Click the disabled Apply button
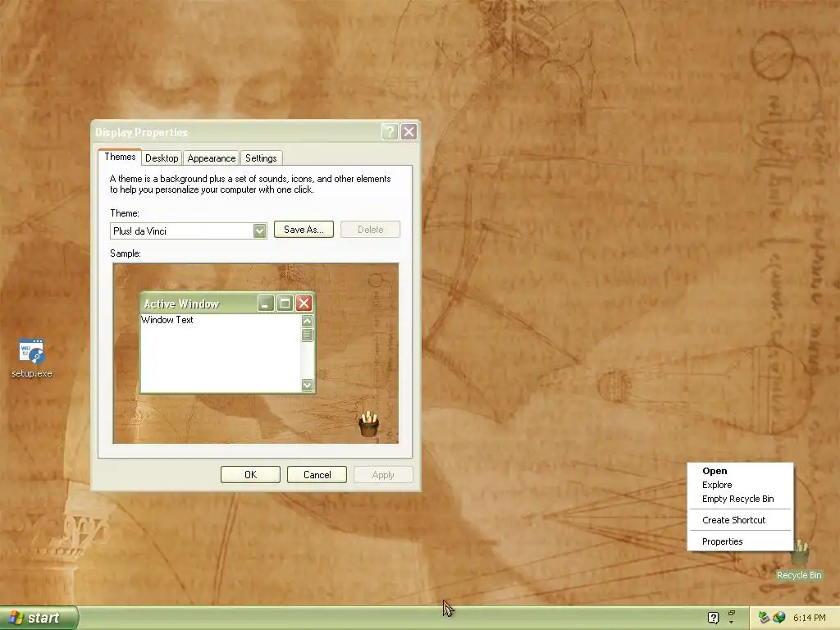840x630 pixels. click(383, 475)
